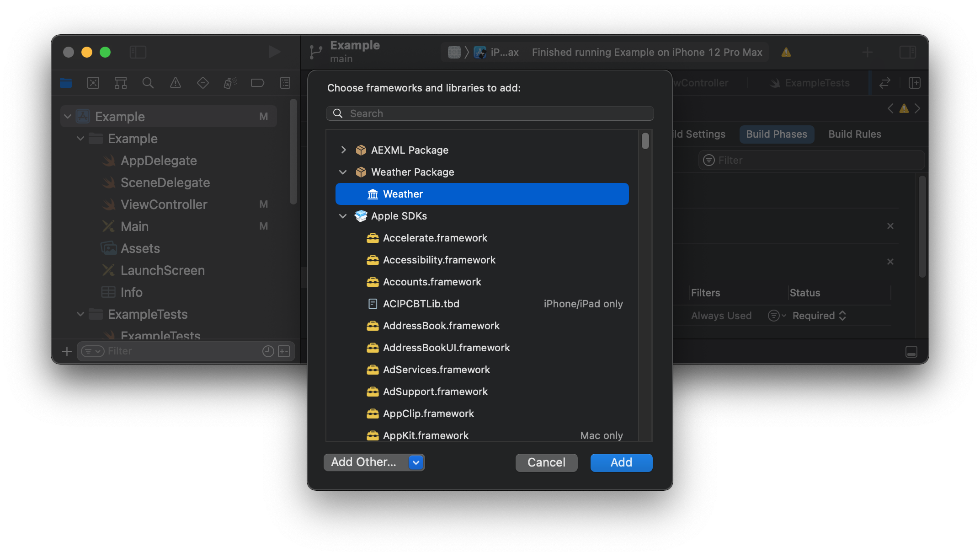Click the frameworks list scrollbar thumb

point(645,141)
